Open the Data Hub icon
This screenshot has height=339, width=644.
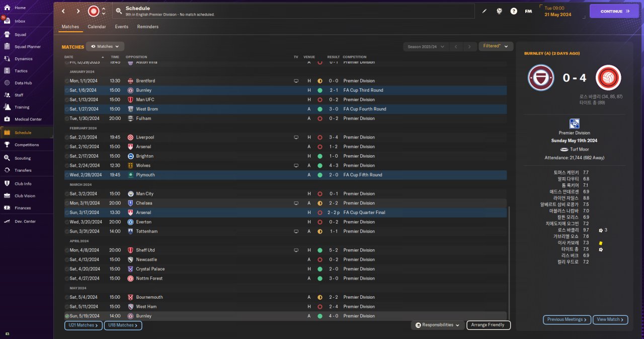click(x=7, y=83)
